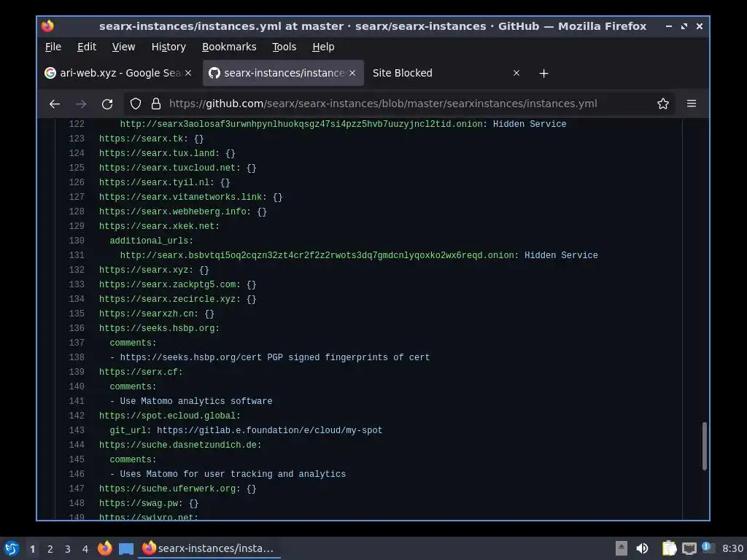Open the View menu
Image resolution: width=747 pixels, height=560 pixels.
click(x=123, y=47)
